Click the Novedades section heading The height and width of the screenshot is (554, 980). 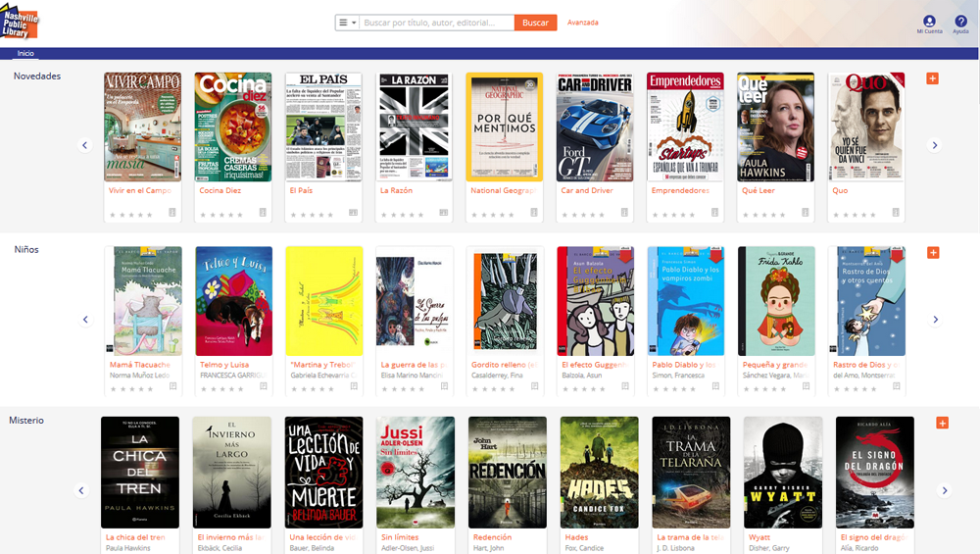[x=37, y=76]
